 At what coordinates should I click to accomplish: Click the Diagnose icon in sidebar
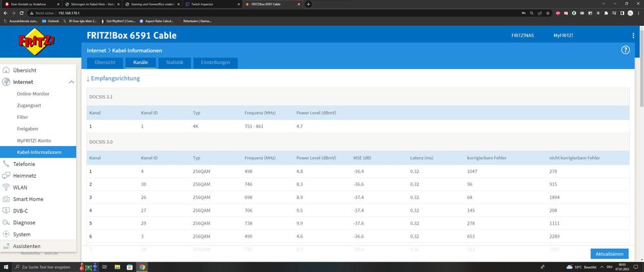6,222
